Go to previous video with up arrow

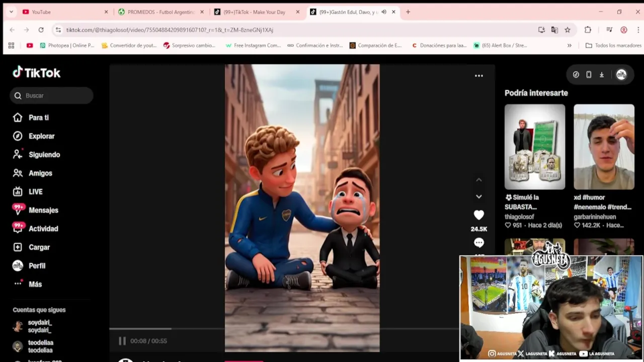479,179
